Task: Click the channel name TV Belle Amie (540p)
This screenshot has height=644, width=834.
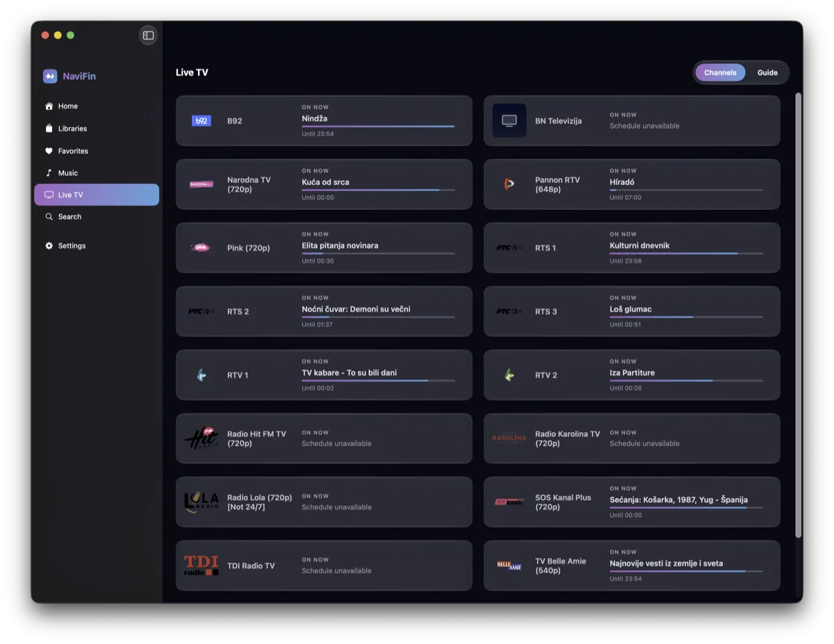Action: pyautogui.click(x=560, y=565)
